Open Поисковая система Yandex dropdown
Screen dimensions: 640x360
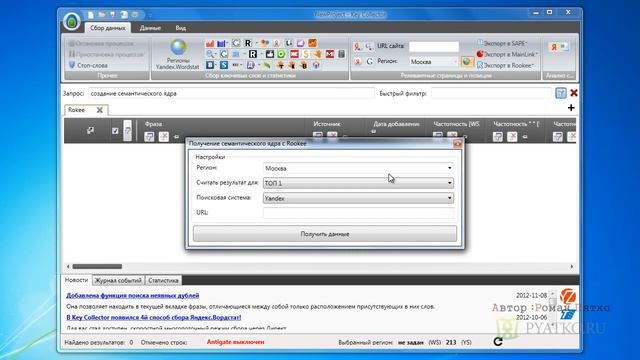tap(358, 198)
